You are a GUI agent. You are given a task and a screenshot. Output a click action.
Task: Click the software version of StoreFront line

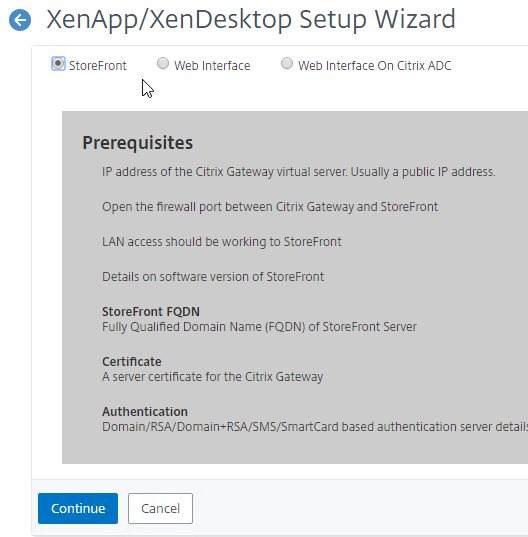coord(213,277)
